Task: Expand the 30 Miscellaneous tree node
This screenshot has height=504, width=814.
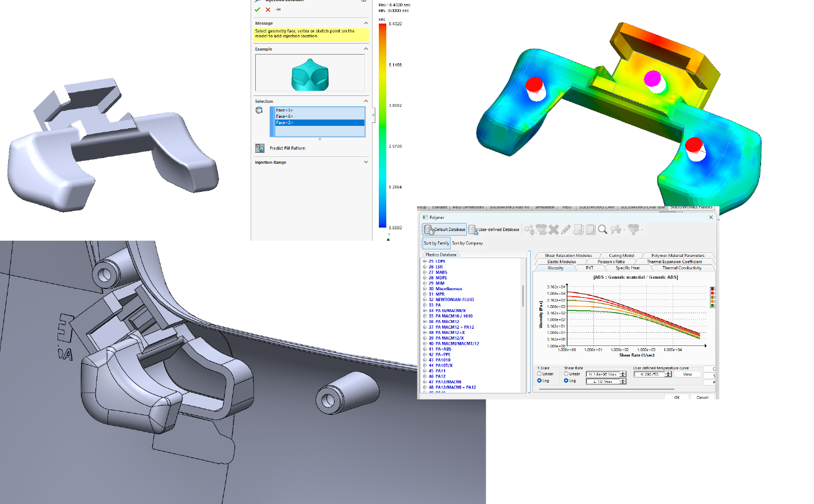Action: (x=425, y=289)
